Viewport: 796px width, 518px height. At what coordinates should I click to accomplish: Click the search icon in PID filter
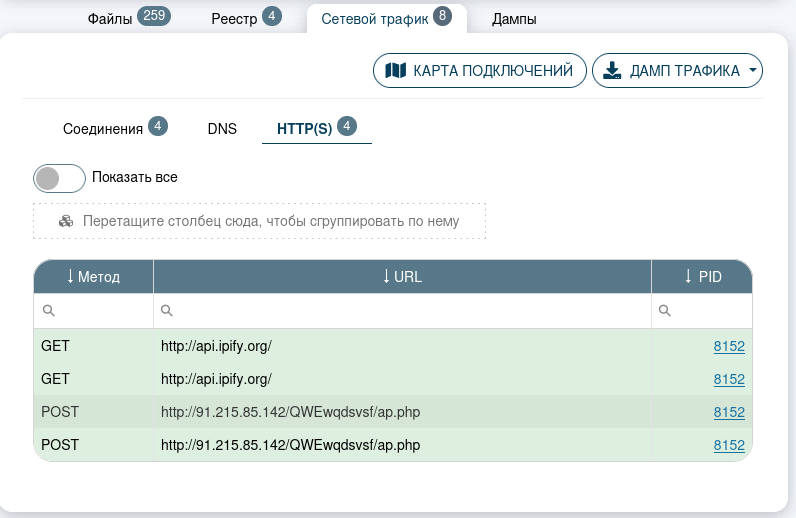665,311
